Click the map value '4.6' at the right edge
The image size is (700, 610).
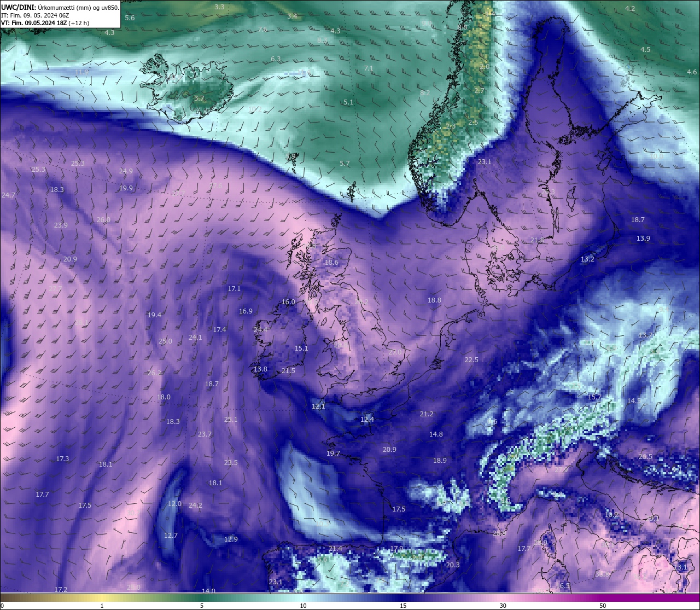pos(692,72)
